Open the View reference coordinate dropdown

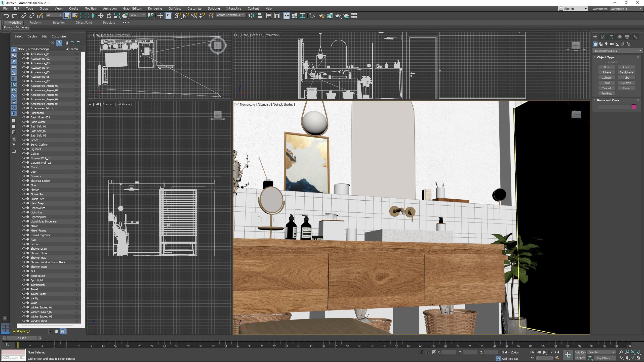[138, 15]
